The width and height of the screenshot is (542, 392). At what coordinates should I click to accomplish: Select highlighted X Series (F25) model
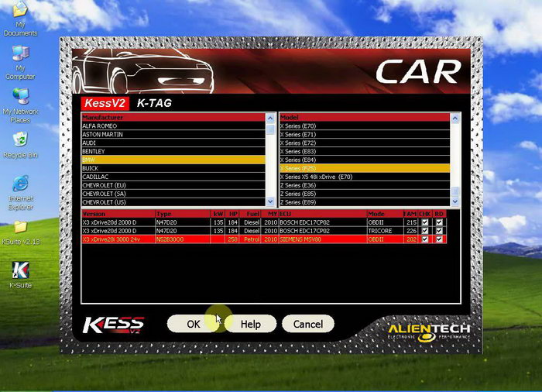[x=365, y=168]
